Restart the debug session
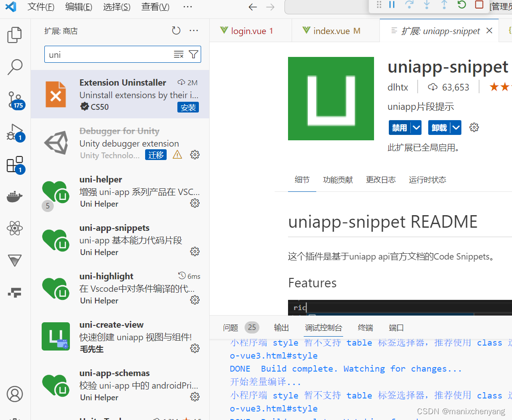Image resolution: width=512 pixels, height=420 pixels. click(462, 4)
